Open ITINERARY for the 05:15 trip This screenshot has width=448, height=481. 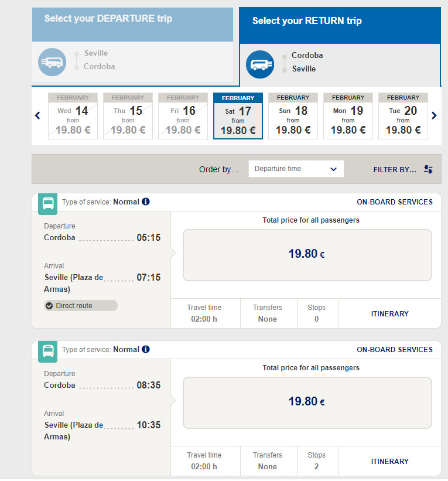click(x=389, y=313)
